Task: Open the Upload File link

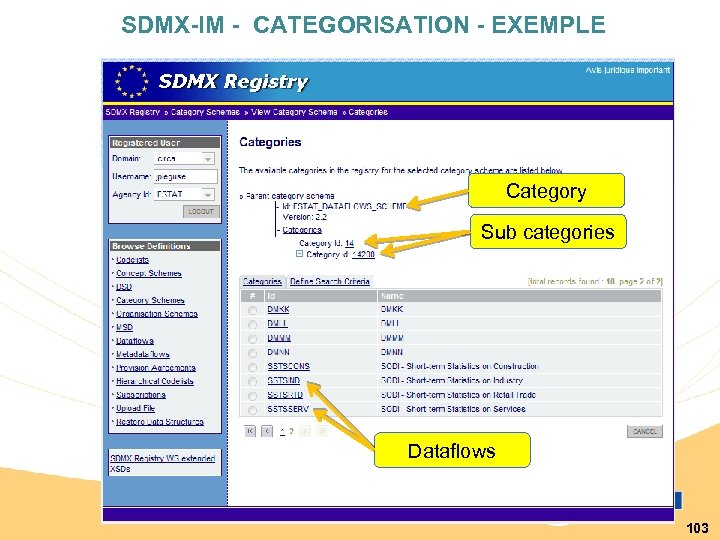Action: 135,408
